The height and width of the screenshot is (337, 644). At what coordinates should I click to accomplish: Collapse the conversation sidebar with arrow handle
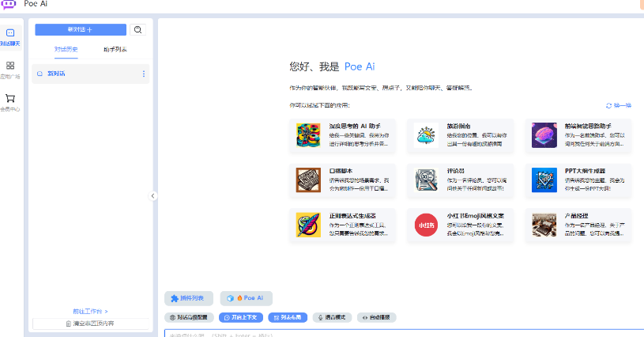click(x=153, y=196)
